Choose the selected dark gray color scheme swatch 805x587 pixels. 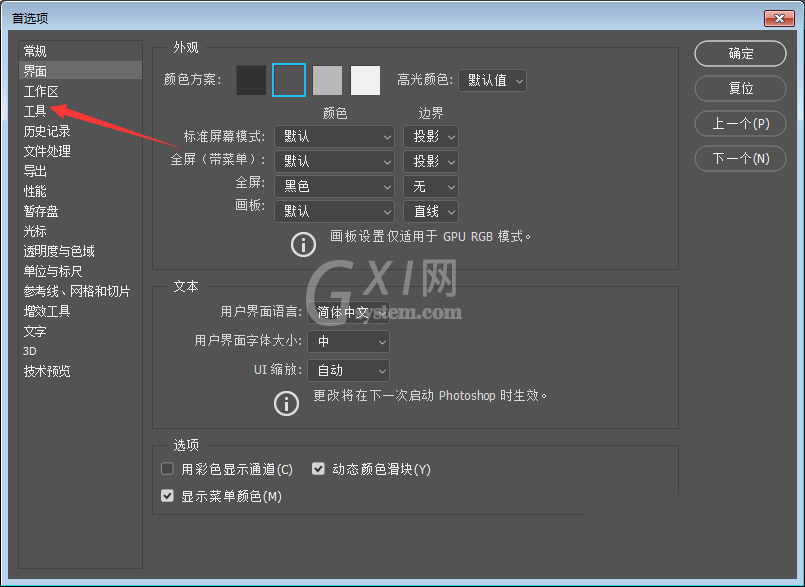coord(289,80)
